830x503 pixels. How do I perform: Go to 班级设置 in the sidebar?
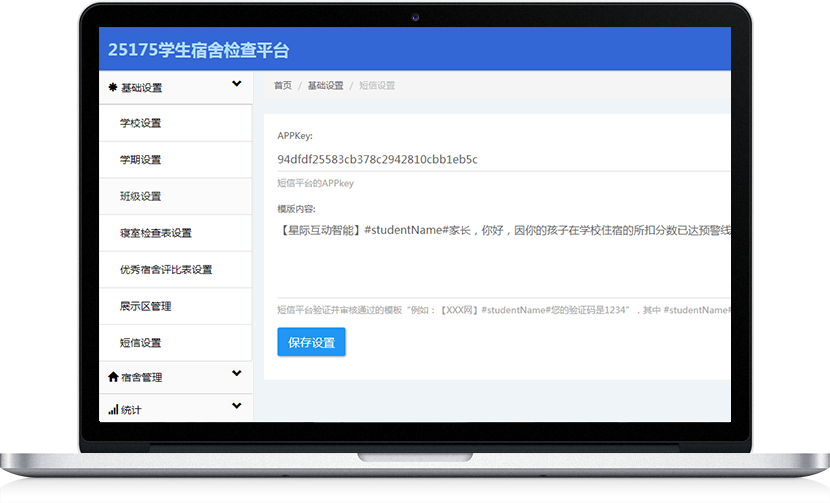tap(140, 197)
